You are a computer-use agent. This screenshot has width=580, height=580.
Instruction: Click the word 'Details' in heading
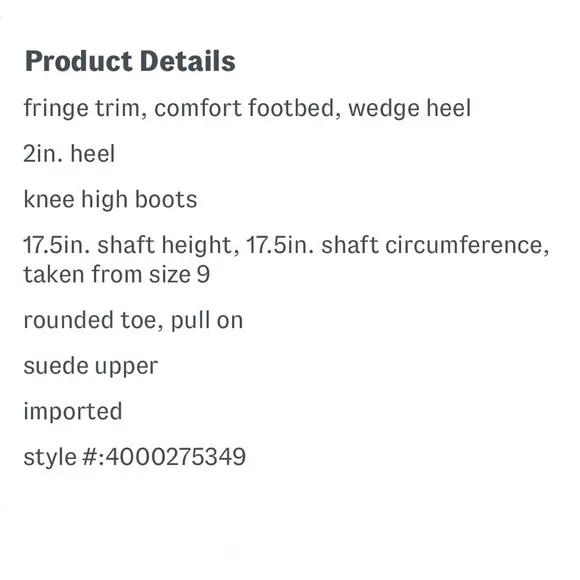[x=188, y=61]
